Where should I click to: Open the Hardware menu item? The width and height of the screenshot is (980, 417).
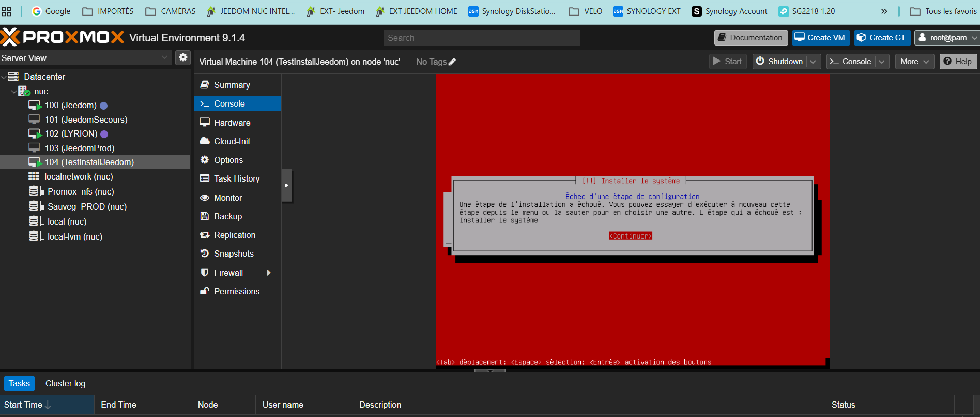pos(232,123)
